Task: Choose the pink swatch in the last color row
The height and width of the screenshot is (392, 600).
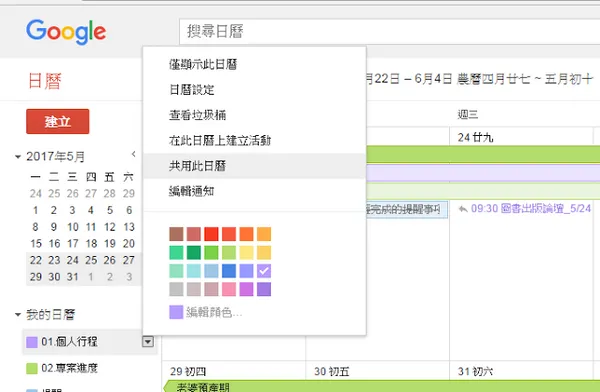Action: pyautogui.click(x=229, y=289)
